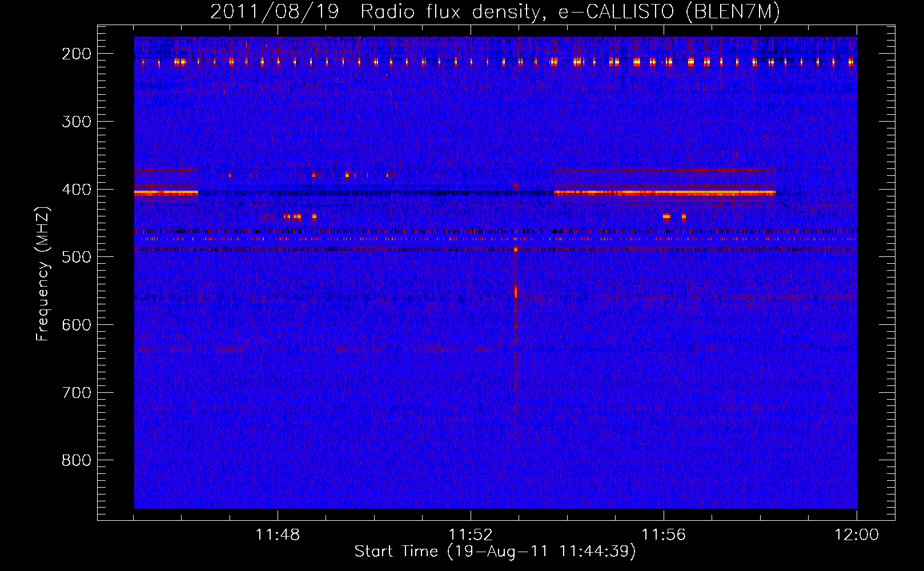This screenshot has height=571, width=924.
Task: Click the 12:00 time tick label
Action: 857,535
